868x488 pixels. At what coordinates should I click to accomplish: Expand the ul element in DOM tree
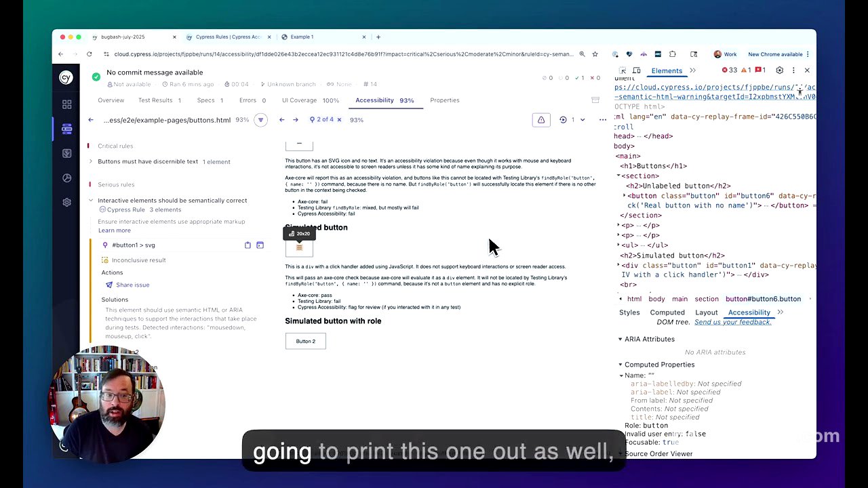(618, 245)
